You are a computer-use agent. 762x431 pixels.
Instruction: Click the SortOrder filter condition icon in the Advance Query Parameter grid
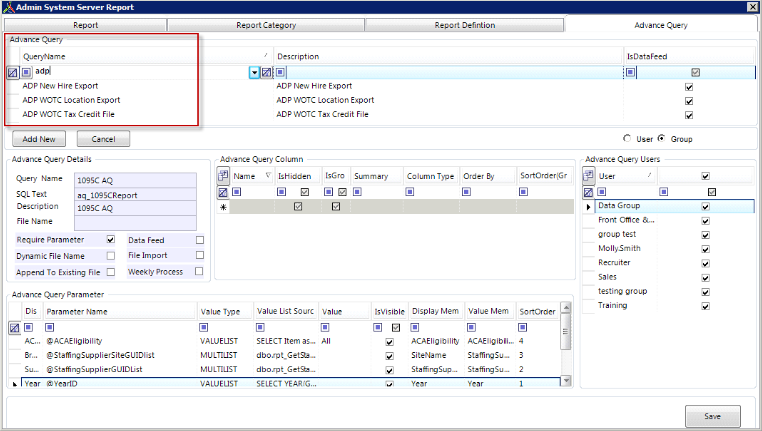pyautogui.click(x=522, y=328)
